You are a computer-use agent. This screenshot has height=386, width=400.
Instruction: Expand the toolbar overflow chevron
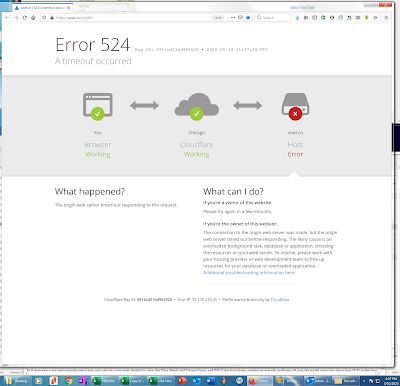point(375,18)
